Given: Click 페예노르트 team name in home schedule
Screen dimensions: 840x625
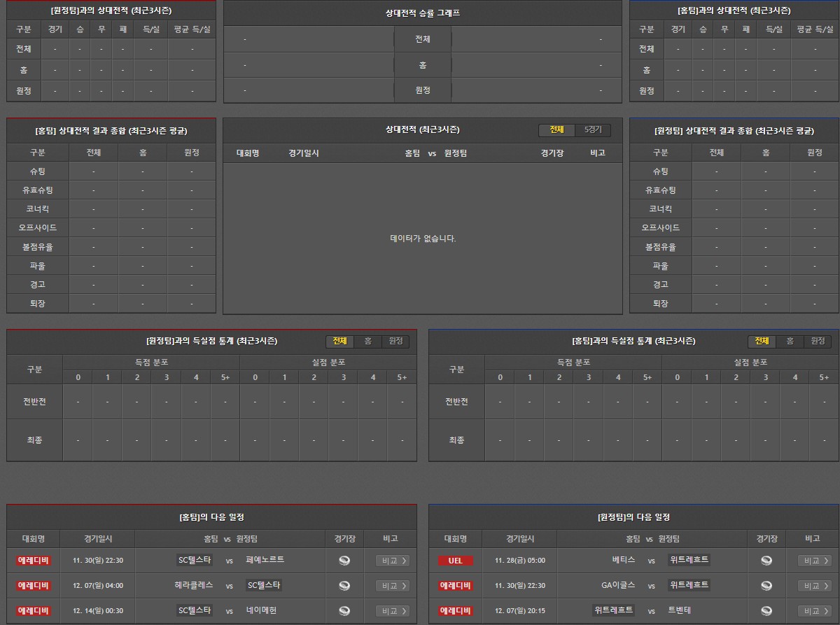Looking at the screenshot, I should coord(265,560).
